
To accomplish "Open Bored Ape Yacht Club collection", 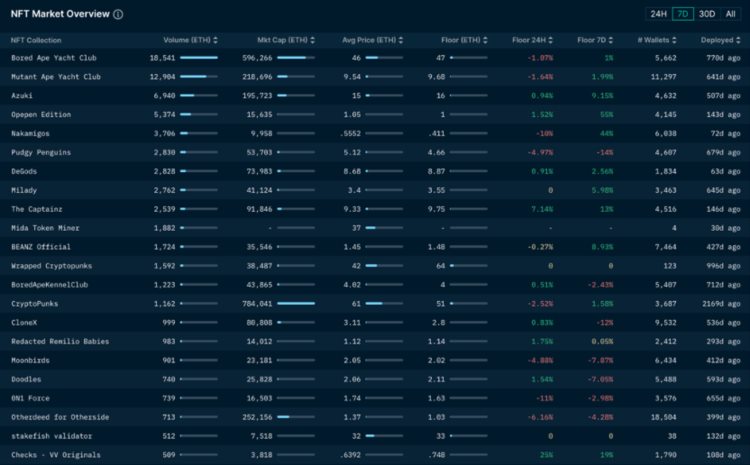I will click(55, 59).
